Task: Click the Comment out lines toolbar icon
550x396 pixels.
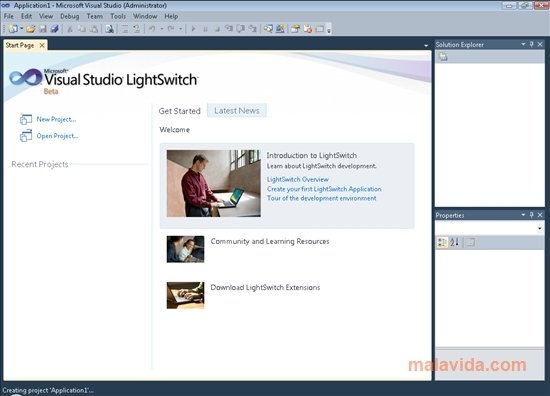Action: (125, 29)
